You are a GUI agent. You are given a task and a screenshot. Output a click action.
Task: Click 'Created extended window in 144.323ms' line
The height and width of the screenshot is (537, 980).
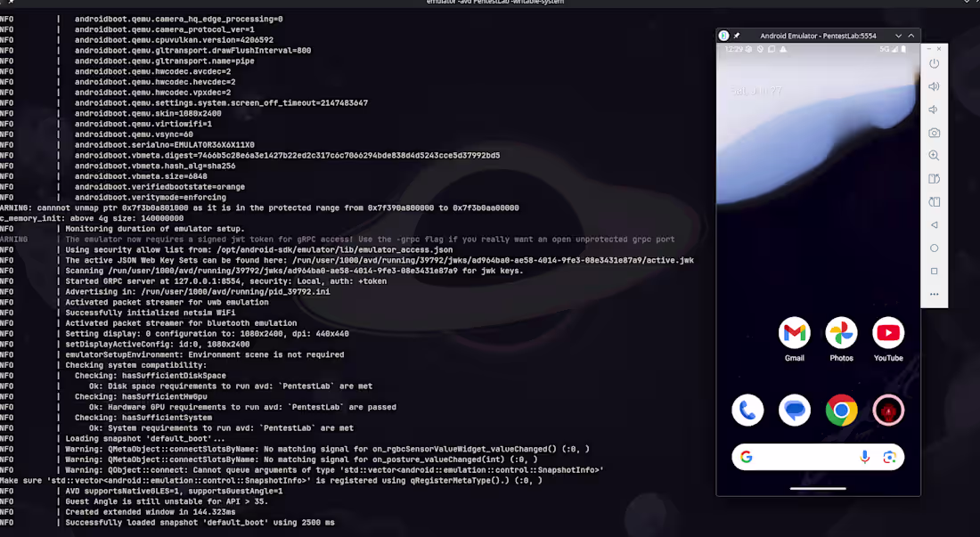151,512
